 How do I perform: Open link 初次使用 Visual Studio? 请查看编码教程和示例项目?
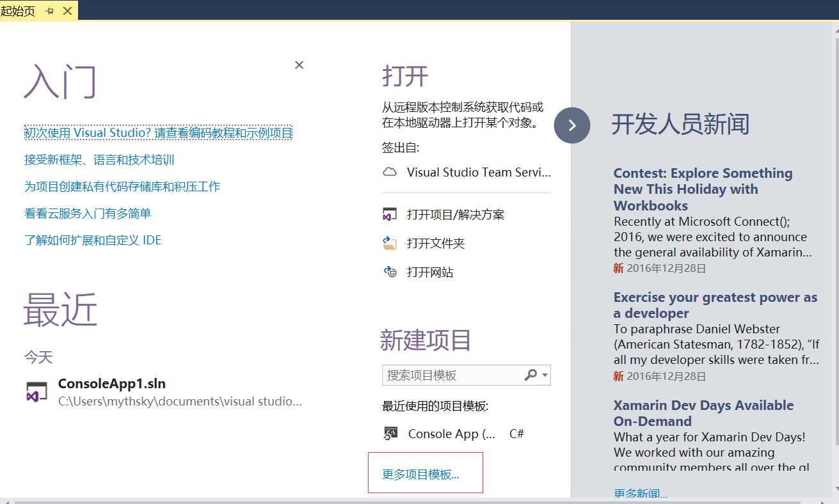click(x=158, y=133)
